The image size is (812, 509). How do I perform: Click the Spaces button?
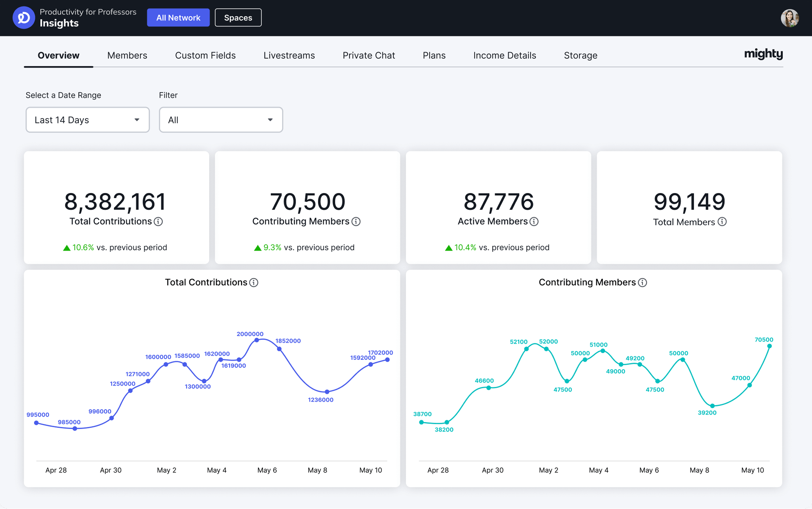pyautogui.click(x=238, y=17)
